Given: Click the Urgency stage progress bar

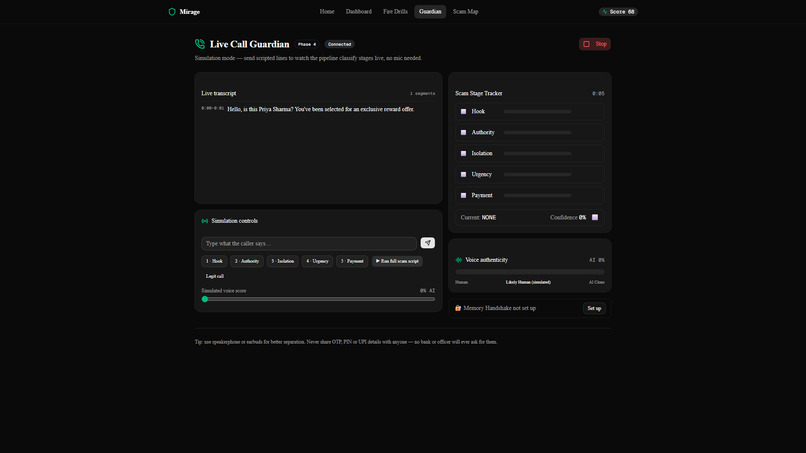Looking at the screenshot, I should click(537, 175).
